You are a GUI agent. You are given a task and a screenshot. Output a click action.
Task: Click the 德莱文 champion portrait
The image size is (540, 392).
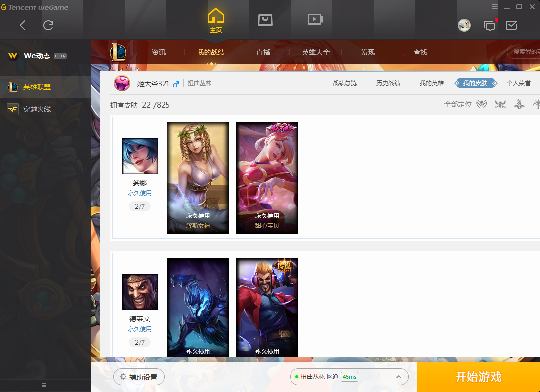tap(139, 292)
